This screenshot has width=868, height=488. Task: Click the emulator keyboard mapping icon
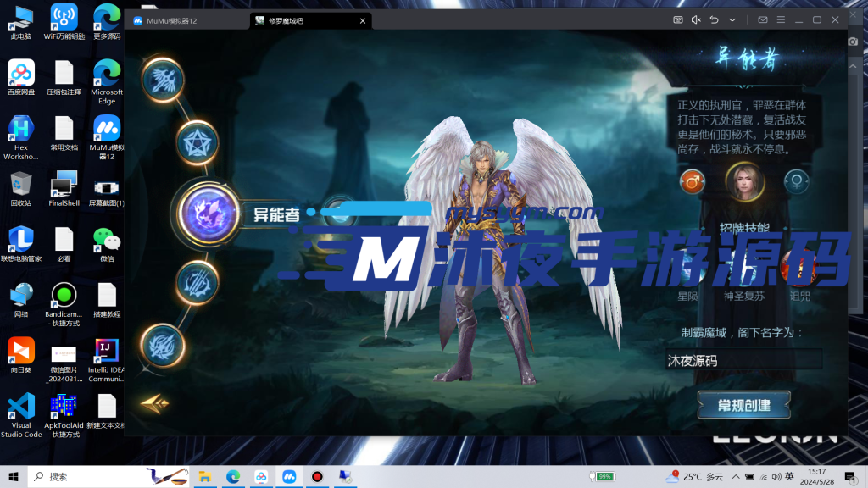(678, 18)
